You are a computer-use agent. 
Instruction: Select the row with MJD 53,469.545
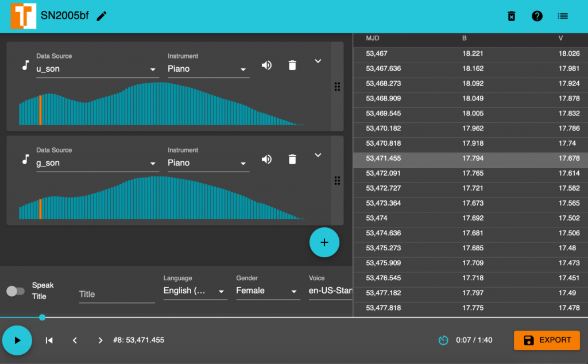(471, 114)
